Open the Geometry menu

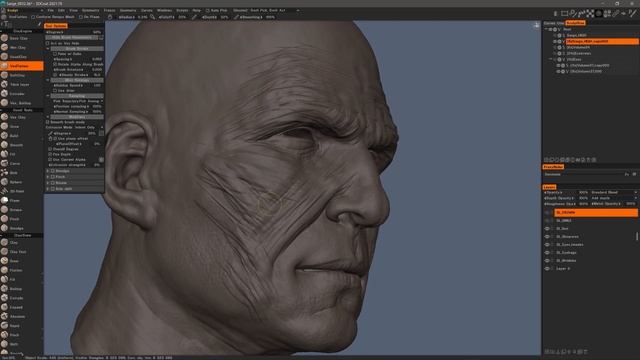(128, 10)
